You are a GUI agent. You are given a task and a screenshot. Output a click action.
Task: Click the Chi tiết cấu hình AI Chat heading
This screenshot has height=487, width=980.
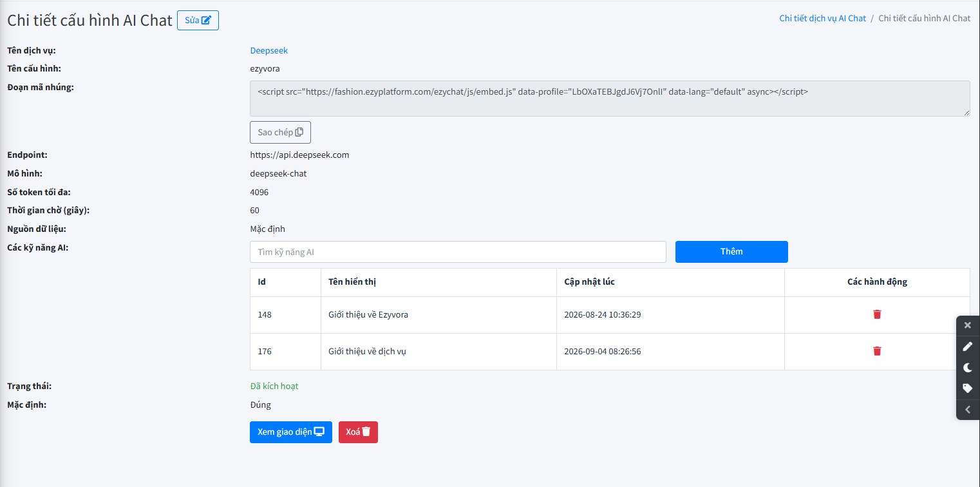pos(90,20)
